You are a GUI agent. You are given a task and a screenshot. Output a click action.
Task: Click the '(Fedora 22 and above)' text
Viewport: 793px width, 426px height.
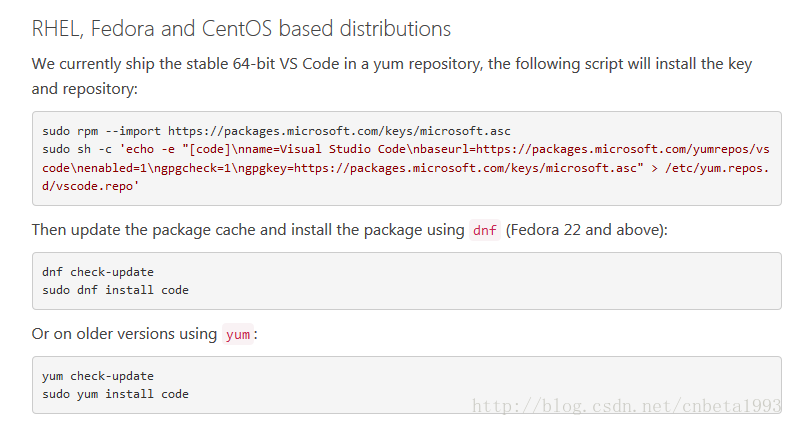[x=587, y=230]
